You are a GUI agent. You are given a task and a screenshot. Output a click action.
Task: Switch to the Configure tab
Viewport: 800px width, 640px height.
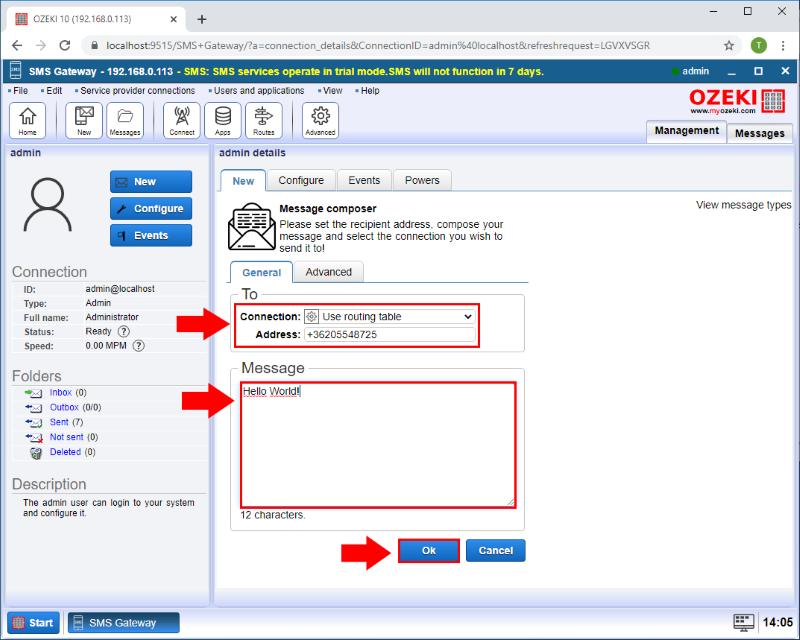[301, 180]
